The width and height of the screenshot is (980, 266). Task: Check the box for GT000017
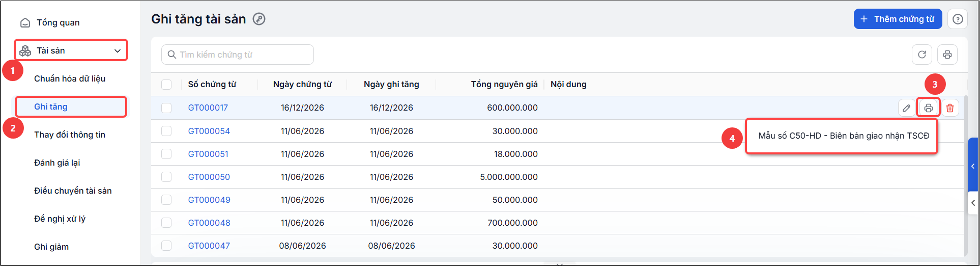166,108
